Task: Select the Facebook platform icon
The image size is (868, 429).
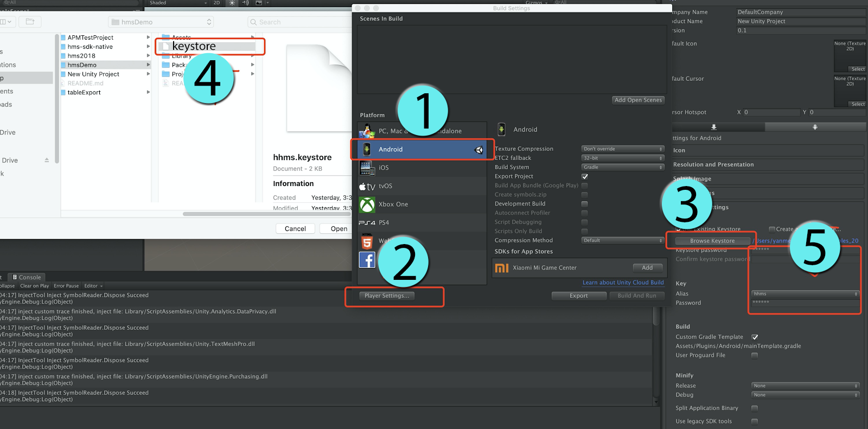Action: (x=367, y=260)
